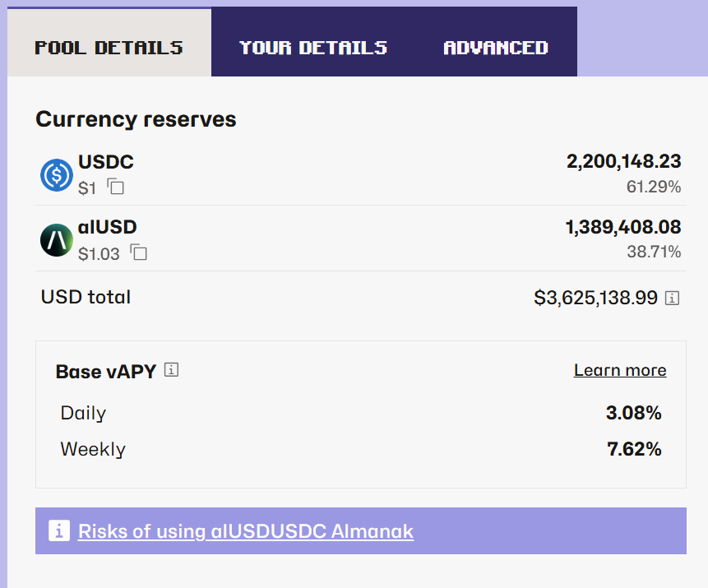Click the USDC price $1

coord(86,188)
